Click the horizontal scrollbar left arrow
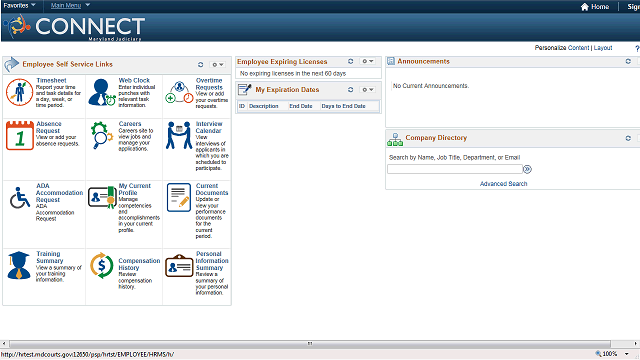This screenshot has height=360, width=640. [x=4, y=344]
